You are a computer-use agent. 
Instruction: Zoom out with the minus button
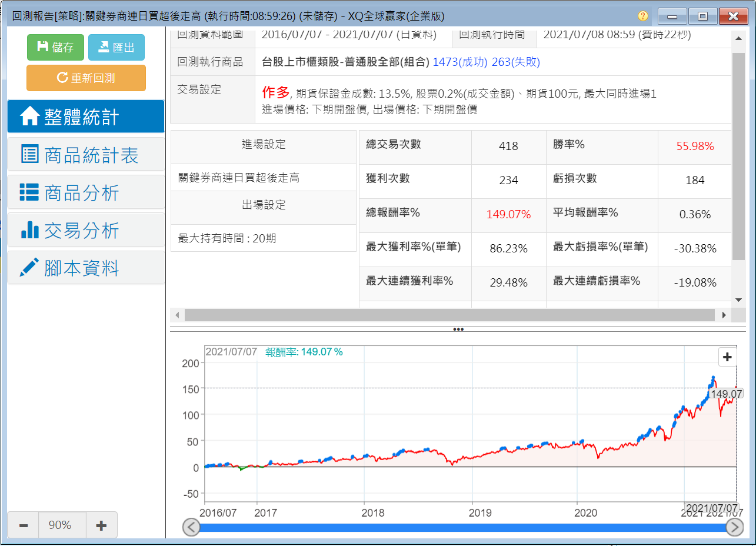tap(24, 525)
